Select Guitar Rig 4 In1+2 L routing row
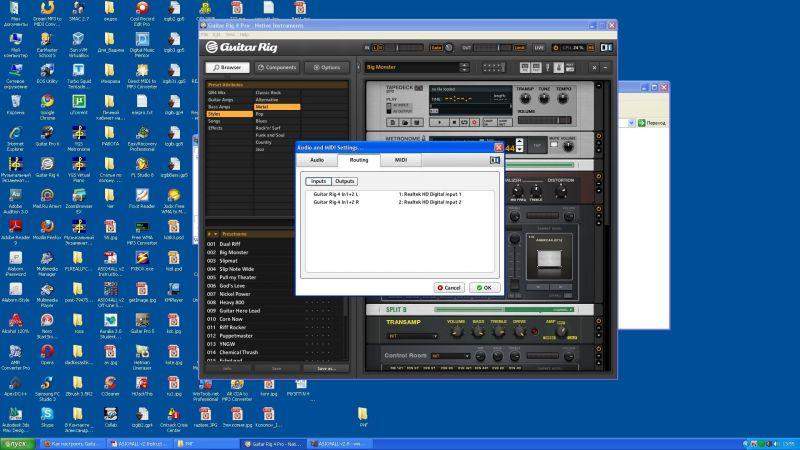 pos(399,194)
